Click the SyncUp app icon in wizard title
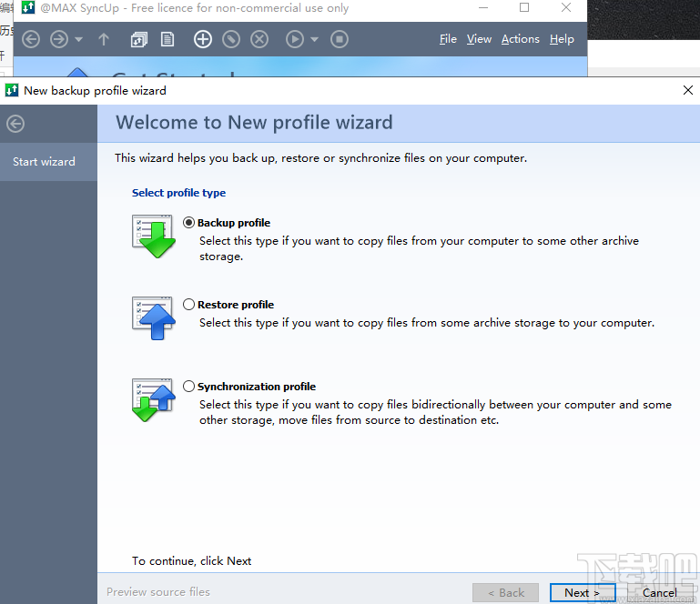This screenshot has height=604, width=700. pos(12,90)
